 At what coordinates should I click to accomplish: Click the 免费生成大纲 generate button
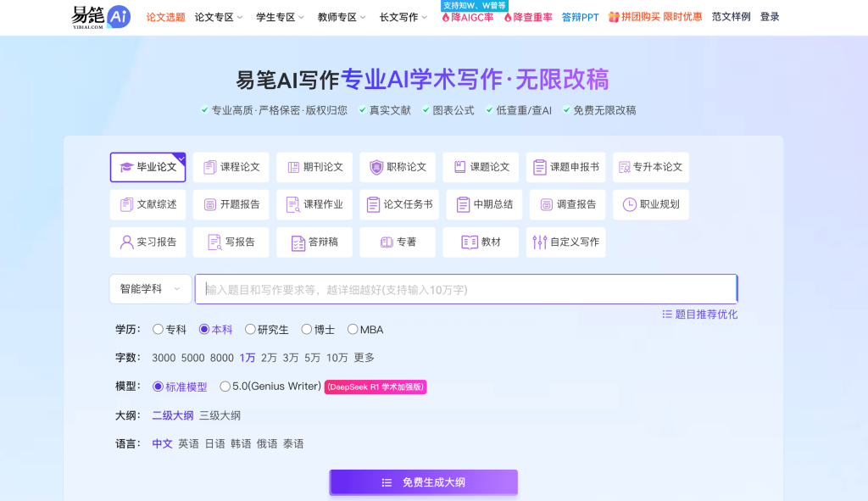[423, 482]
